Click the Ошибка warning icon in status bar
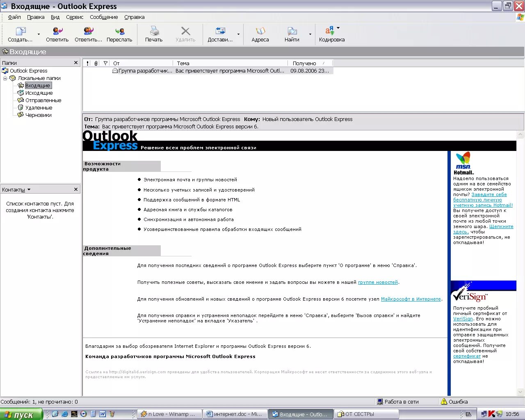This screenshot has height=420, width=525. (444, 402)
